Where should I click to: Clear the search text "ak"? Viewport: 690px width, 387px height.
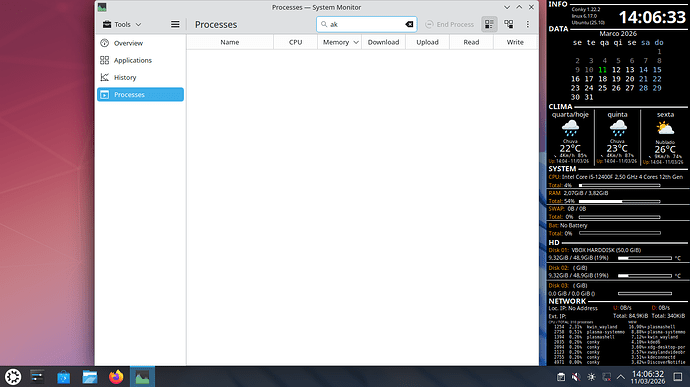[x=409, y=24]
